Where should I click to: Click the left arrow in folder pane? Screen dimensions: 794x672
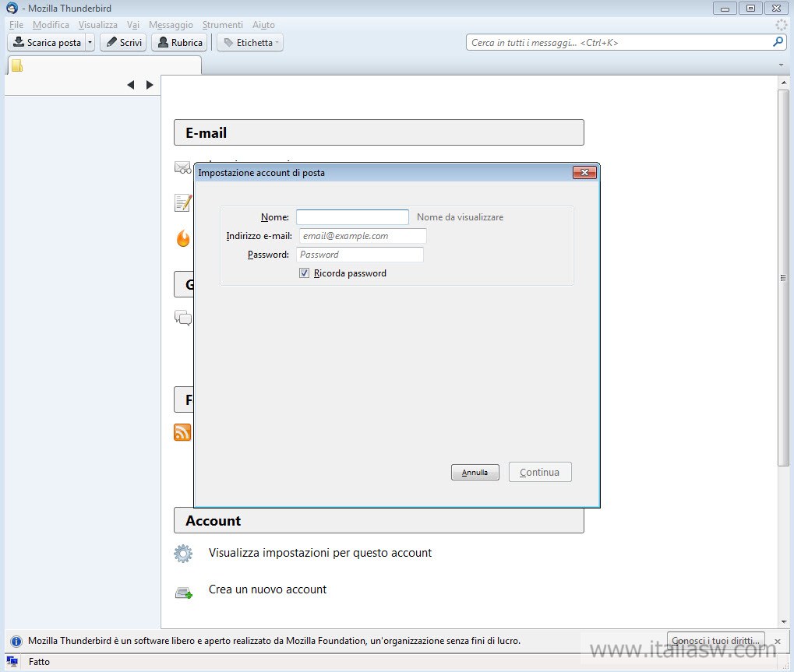[131, 85]
